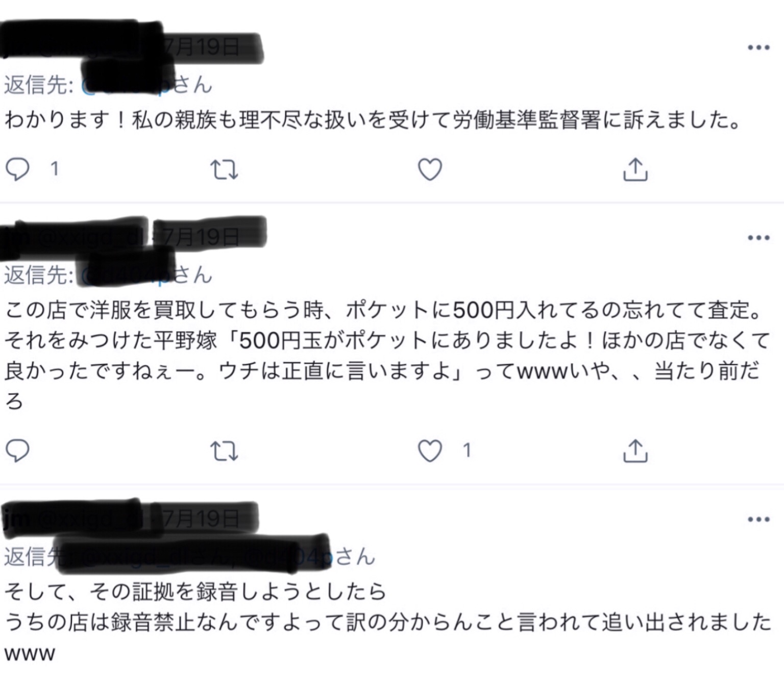View the reply count 1 on first tweet
This screenshot has width=784, height=691.
click(54, 169)
